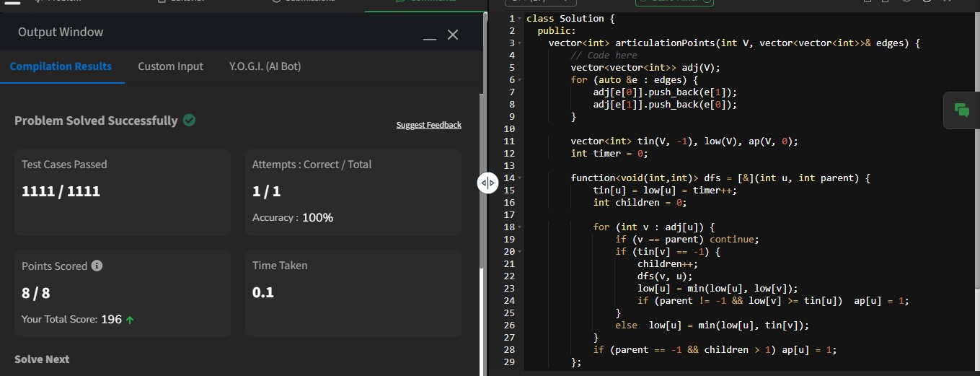This screenshot has height=376, width=980.
Task: Collapse the adj[u] for-loop at line 18
Action: point(520,227)
